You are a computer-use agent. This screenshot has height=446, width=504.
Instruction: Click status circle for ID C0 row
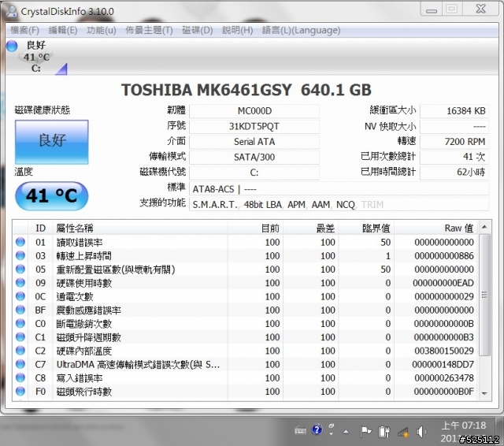click(20, 323)
